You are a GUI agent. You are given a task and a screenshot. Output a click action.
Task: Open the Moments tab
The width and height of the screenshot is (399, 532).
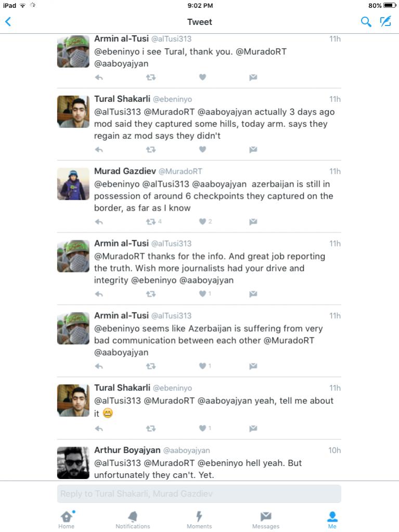199,519
